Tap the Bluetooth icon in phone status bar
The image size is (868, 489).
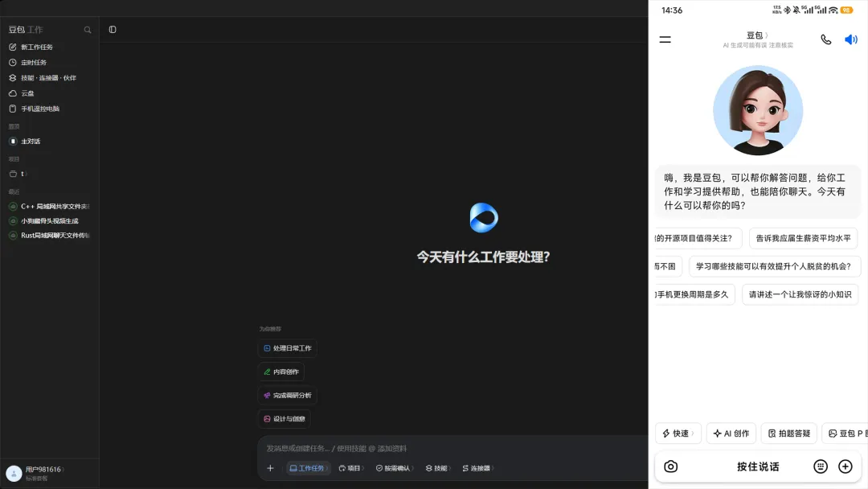(787, 10)
